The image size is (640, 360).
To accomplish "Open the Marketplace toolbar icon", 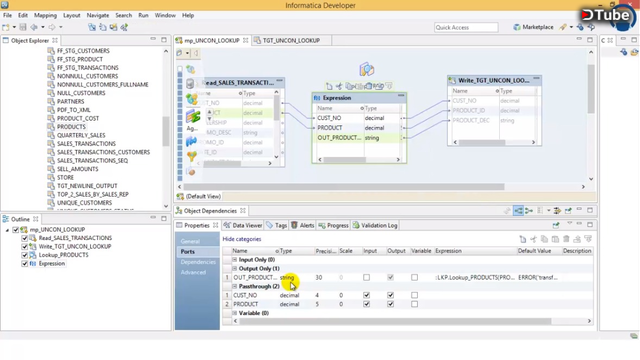I will [x=533, y=27].
